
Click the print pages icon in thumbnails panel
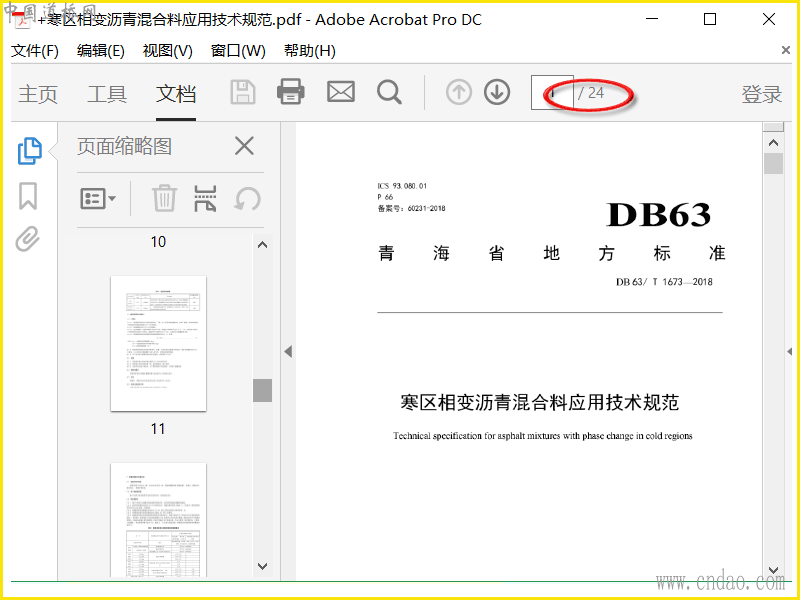(205, 198)
